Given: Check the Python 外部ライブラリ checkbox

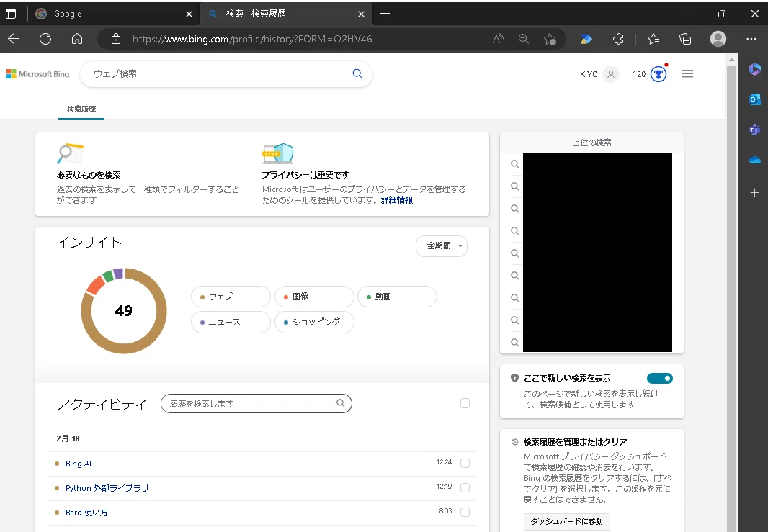Looking at the screenshot, I should tap(465, 487).
